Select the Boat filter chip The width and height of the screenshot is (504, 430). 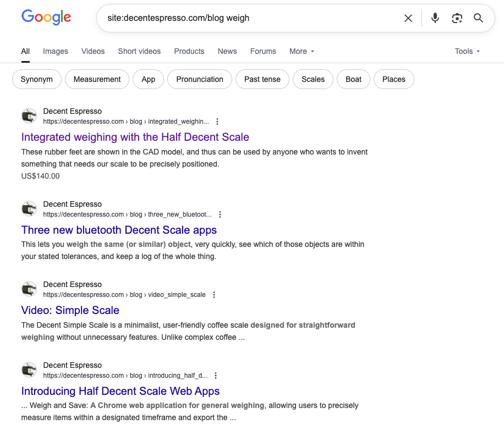pos(354,79)
